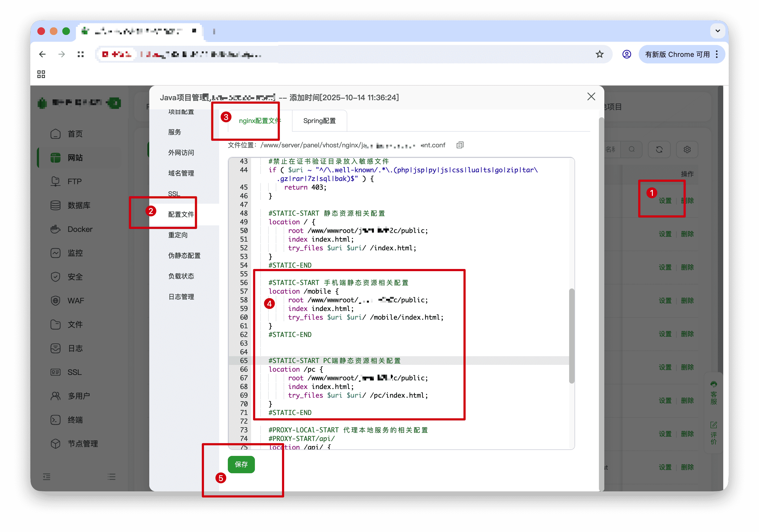Open the table settings gear icon
Screen dimensions: 759x532
(687, 150)
